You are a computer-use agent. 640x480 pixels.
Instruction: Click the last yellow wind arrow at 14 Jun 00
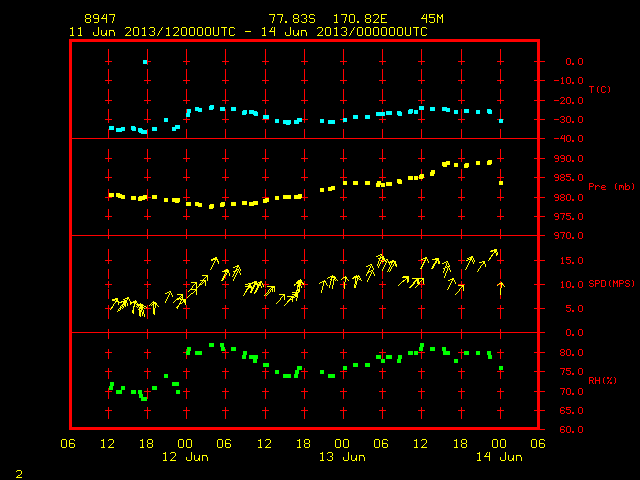point(501,288)
